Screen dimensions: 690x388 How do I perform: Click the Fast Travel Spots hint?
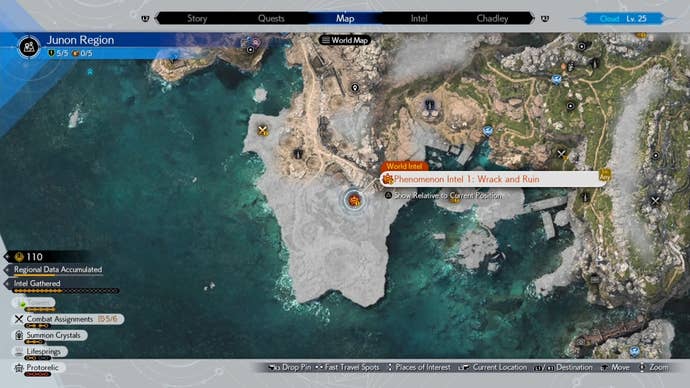point(348,367)
